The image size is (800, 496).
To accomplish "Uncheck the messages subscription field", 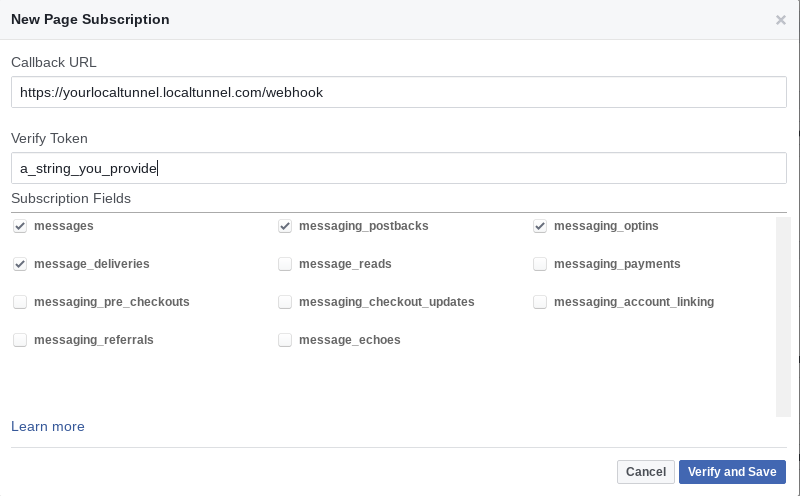I will [20, 226].
